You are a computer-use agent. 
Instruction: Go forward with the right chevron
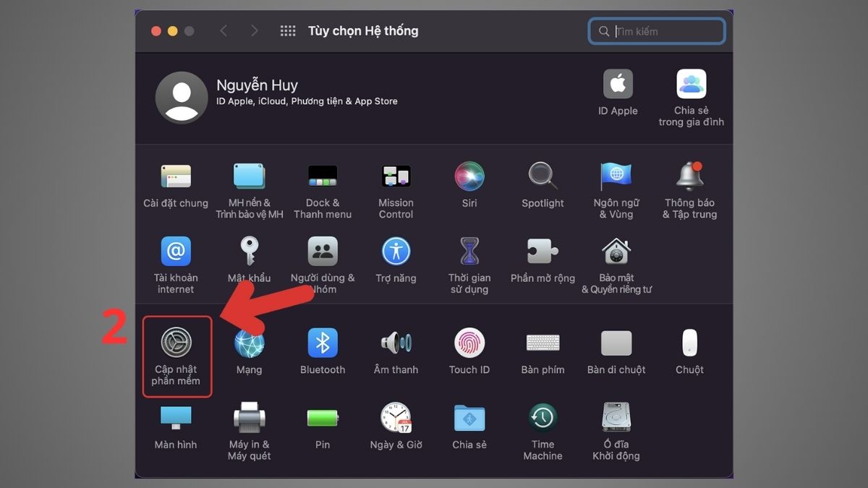point(254,31)
